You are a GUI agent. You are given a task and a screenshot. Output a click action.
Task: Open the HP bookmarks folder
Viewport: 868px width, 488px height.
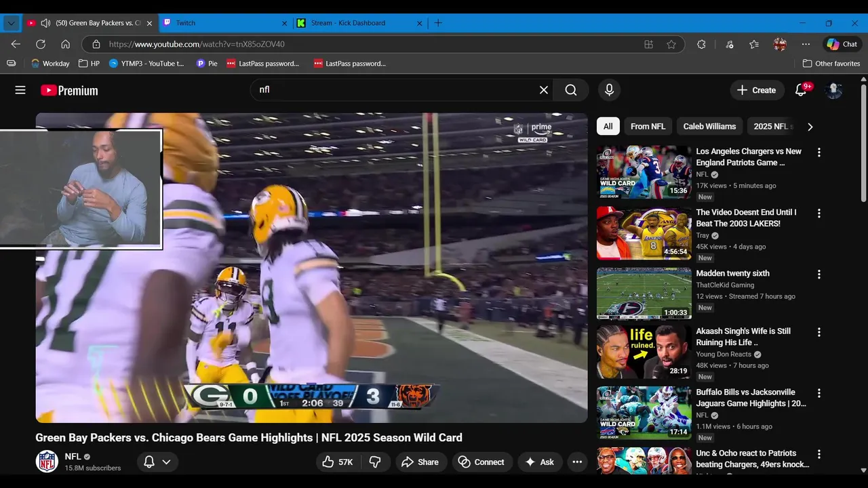(x=89, y=64)
